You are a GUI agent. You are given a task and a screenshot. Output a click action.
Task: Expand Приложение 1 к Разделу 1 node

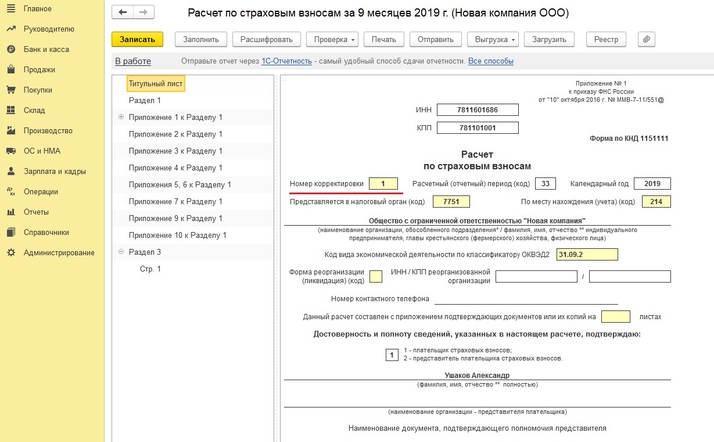(121, 117)
